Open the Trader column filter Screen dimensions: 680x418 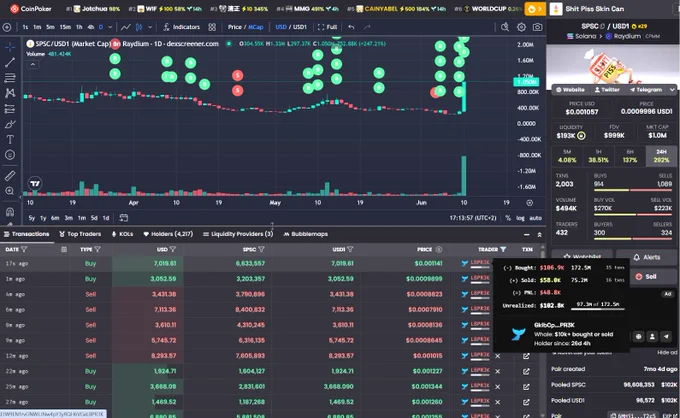click(x=503, y=249)
